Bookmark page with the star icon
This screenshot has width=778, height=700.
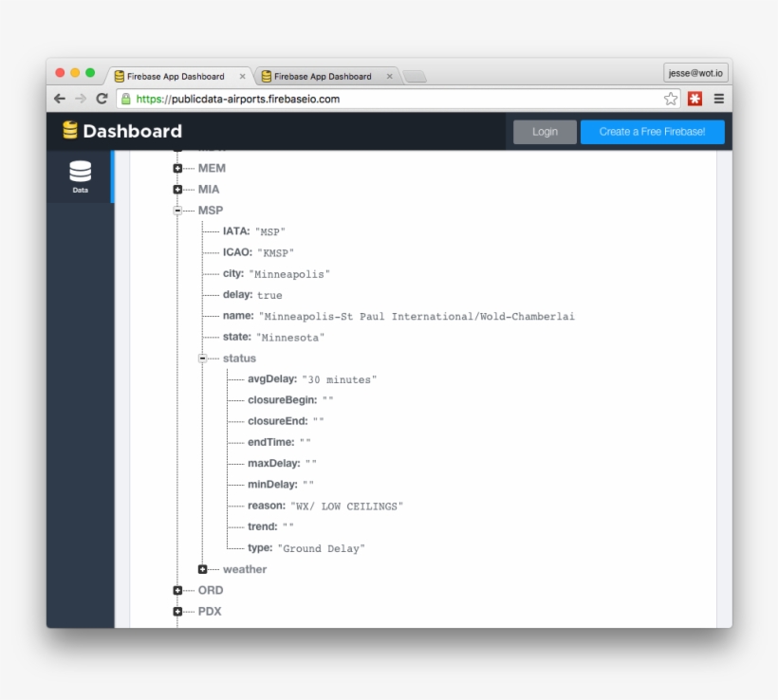[x=671, y=99]
